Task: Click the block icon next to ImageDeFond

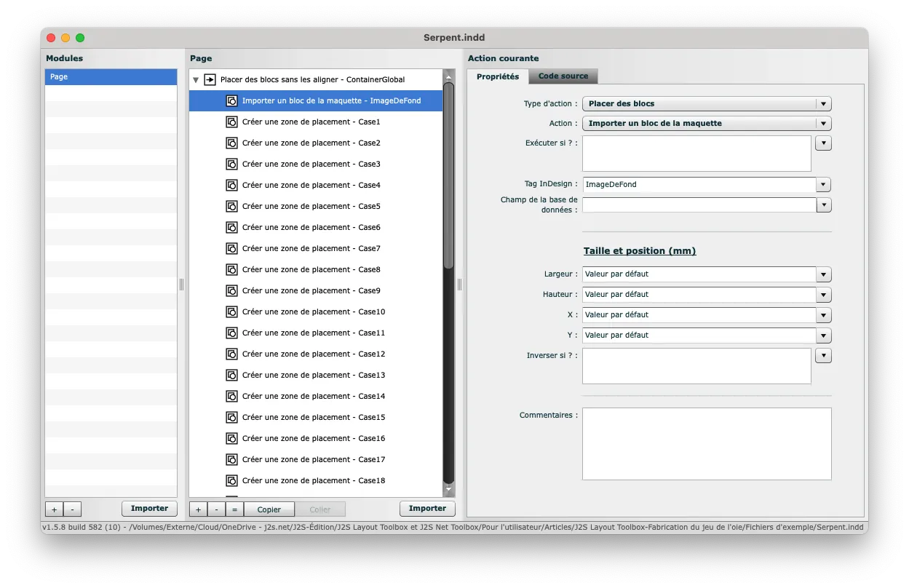Action: tap(231, 100)
